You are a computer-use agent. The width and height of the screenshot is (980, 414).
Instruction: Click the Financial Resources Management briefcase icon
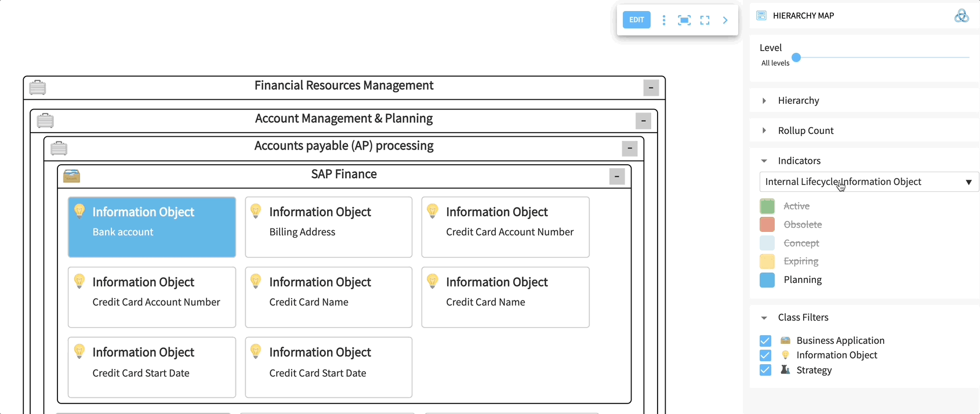[x=38, y=88]
